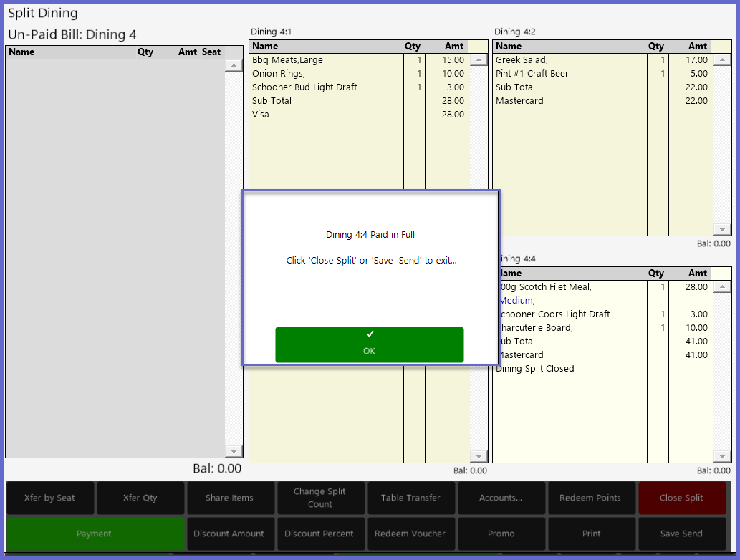The image size is (740, 560).
Task: Click the Xfer Qty button
Action: pyautogui.click(x=140, y=498)
